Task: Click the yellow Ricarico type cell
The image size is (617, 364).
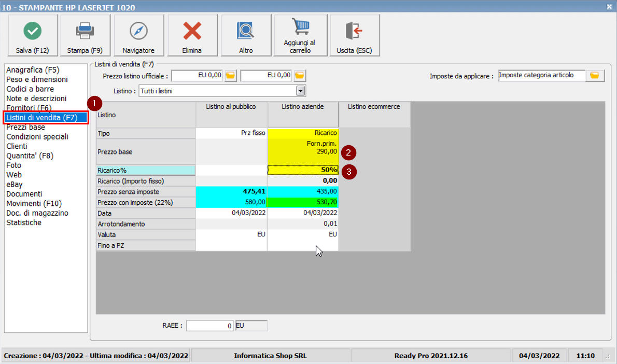Action: (x=303, y=133)
